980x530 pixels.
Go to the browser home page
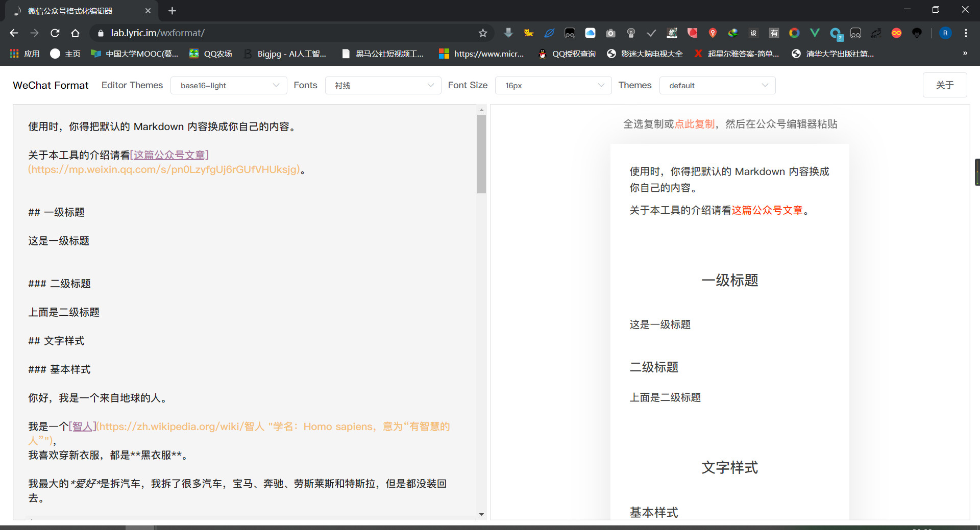point(75,33)
